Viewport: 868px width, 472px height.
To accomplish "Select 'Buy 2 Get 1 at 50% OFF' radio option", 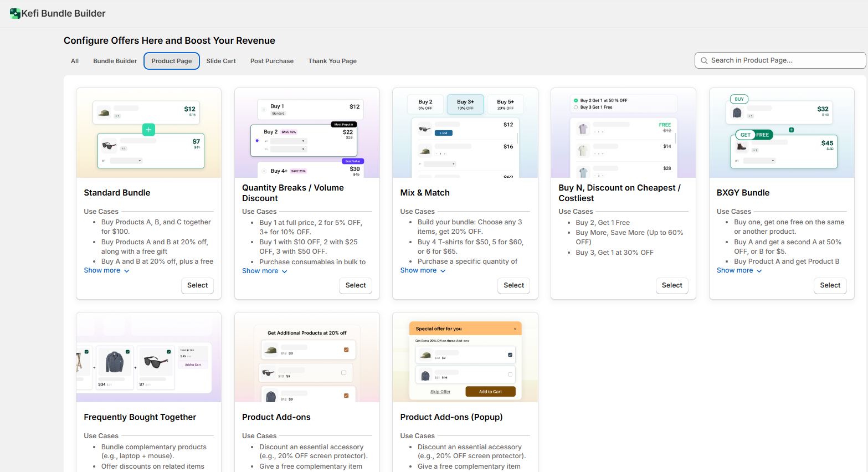I will (576, 101).
